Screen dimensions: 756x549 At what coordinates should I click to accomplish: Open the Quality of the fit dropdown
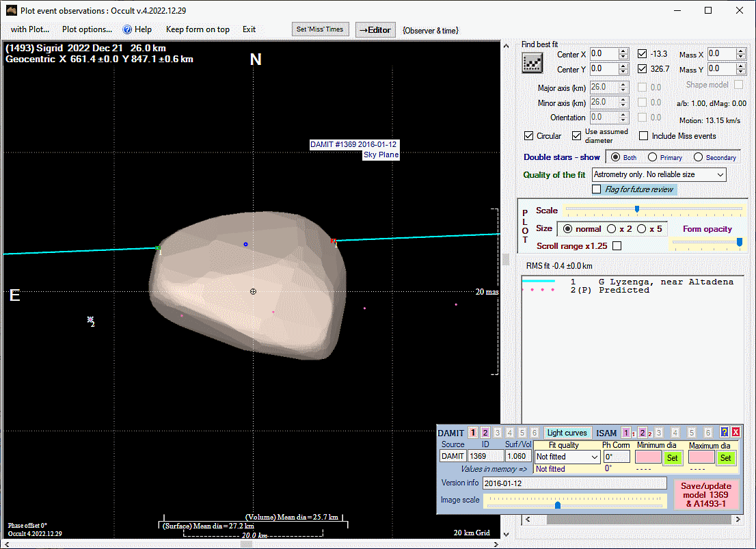pyautogui.click(x=720, y=175)
